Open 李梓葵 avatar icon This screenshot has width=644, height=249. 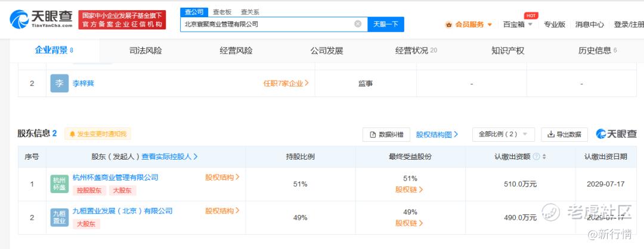tap(60, 83)
